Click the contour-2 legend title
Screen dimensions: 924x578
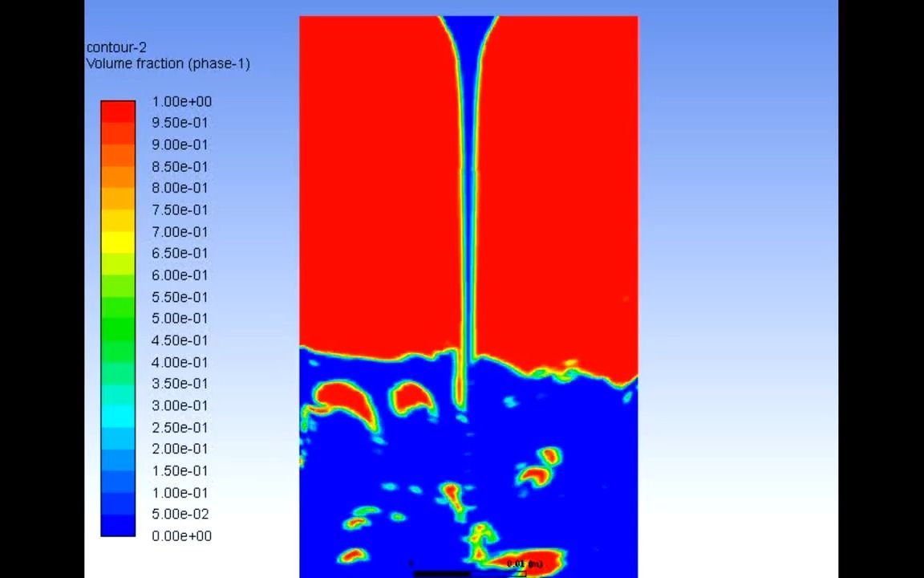116,47
